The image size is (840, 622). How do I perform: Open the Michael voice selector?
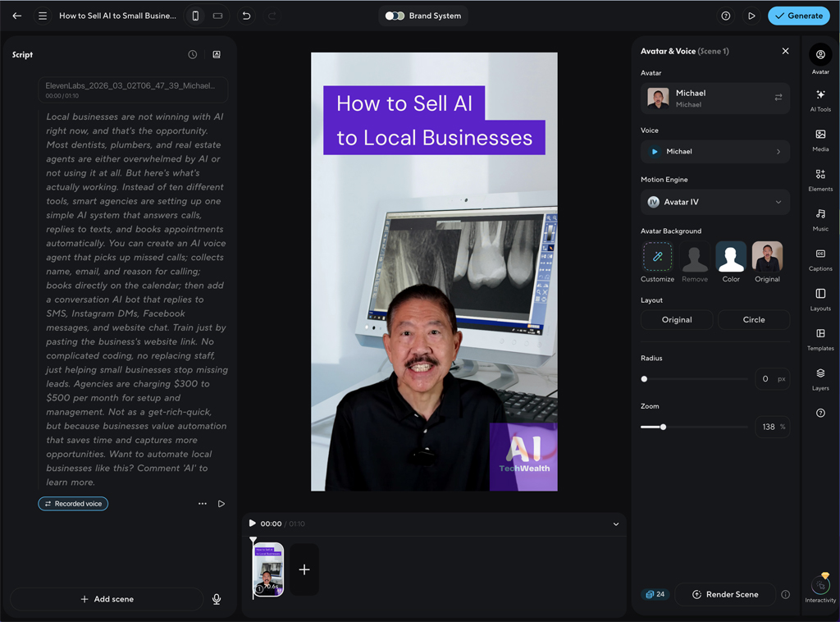coord(714,151)
